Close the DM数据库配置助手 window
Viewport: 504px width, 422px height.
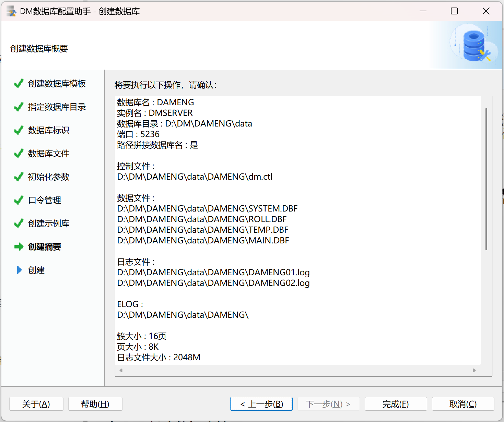pos(486,11)
